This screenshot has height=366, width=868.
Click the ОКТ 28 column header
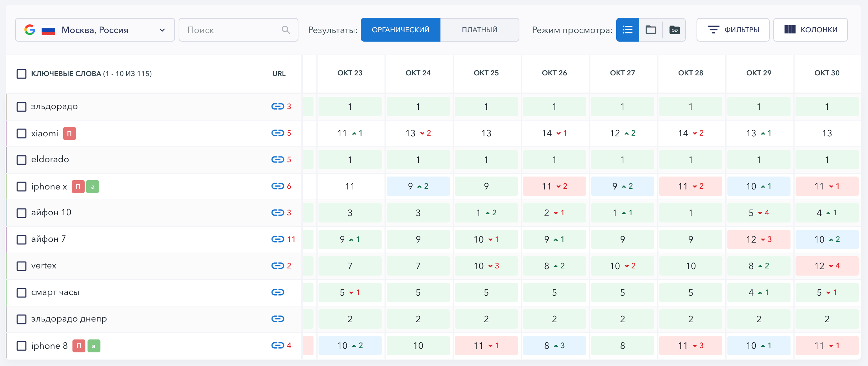pyautogui.click(x=691, y=73)
